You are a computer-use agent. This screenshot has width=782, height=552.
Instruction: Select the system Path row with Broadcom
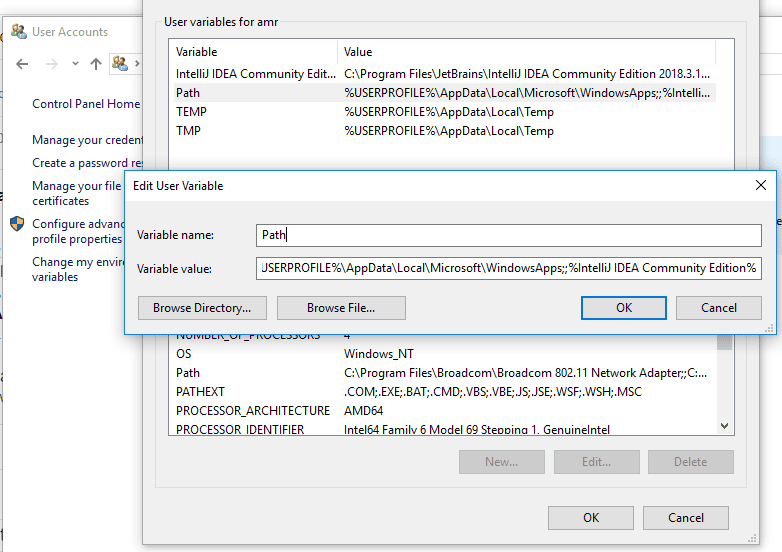pyautogui.click(x=444, y=373)
